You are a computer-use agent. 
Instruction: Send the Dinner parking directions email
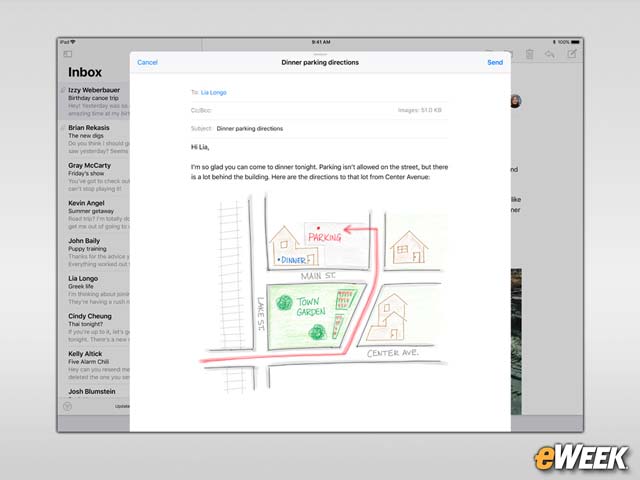[x=495, y=62]
